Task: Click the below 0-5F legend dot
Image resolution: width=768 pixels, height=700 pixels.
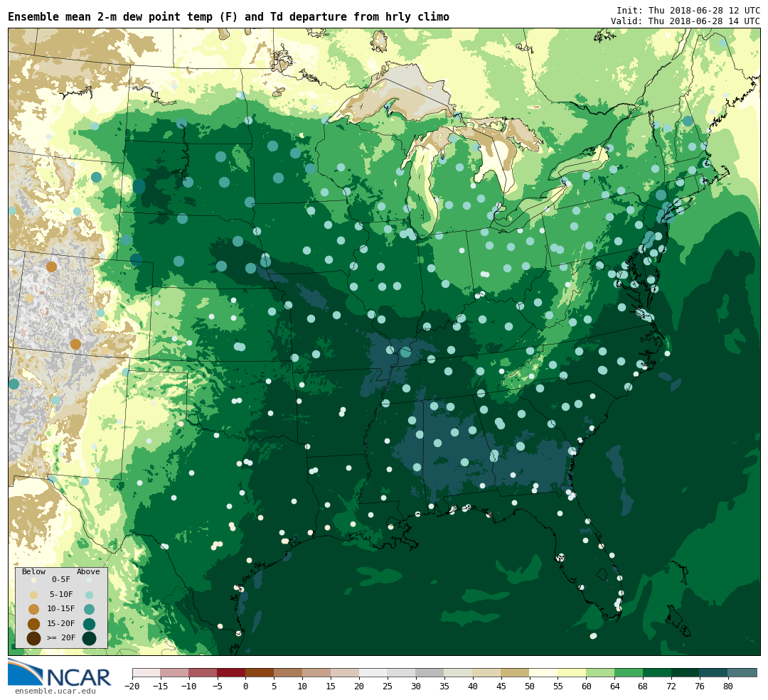Action: coord(34,581)
